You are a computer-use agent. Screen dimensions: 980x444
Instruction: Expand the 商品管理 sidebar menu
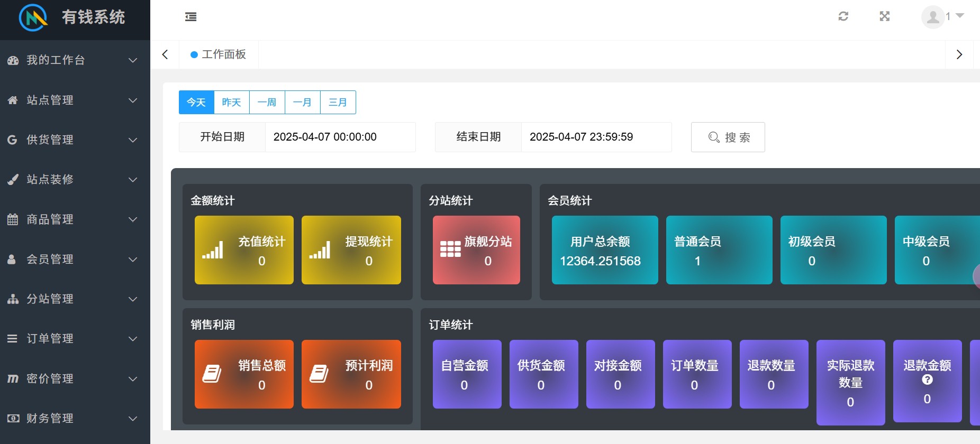[74, 219]
